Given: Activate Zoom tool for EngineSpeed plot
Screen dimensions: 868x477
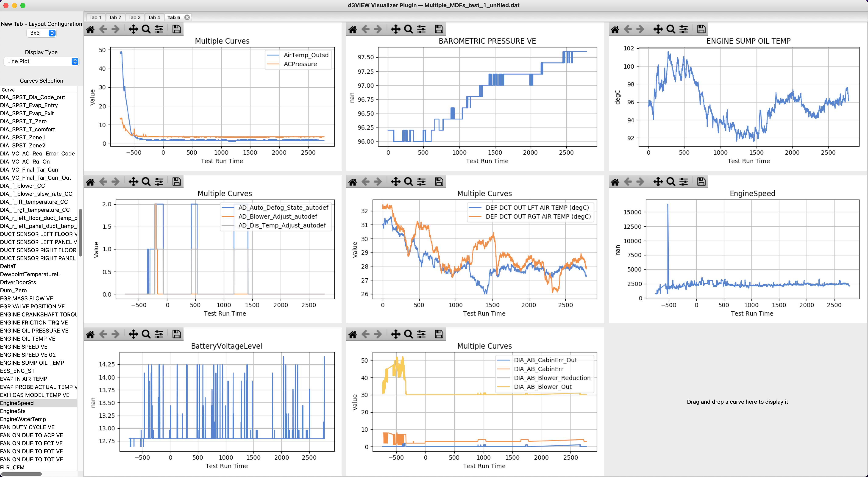Looking at the screenshot, I should tap(670, 182).
